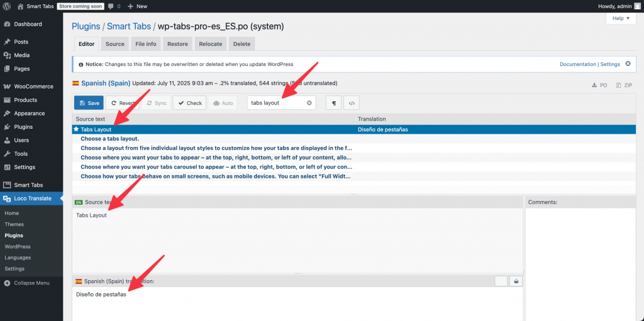Switch to the Restore tab

178,44
